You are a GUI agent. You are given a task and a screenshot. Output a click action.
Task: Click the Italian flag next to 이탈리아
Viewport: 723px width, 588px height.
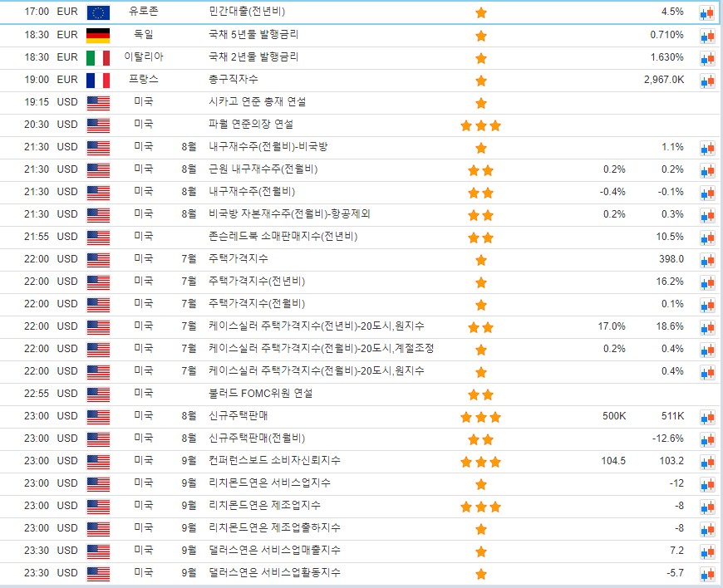pyautogui.click(x=98, y=57)
